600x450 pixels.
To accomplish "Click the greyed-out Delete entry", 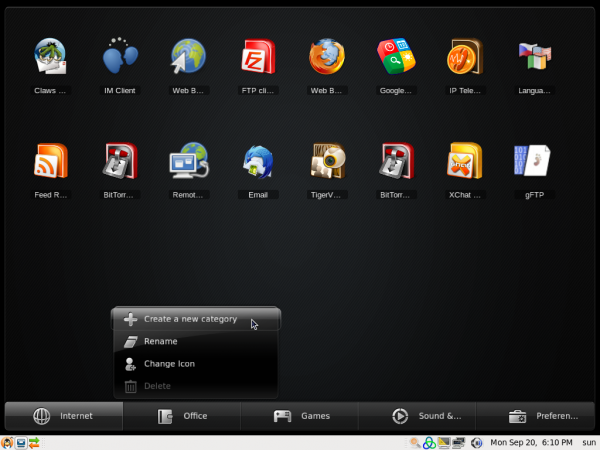I will (x=196, y=386).
